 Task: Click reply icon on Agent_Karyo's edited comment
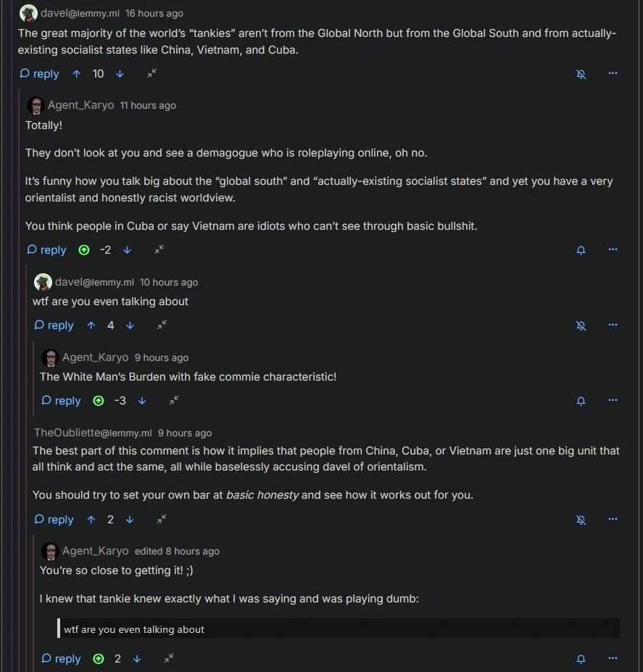(x=46, y=659)
